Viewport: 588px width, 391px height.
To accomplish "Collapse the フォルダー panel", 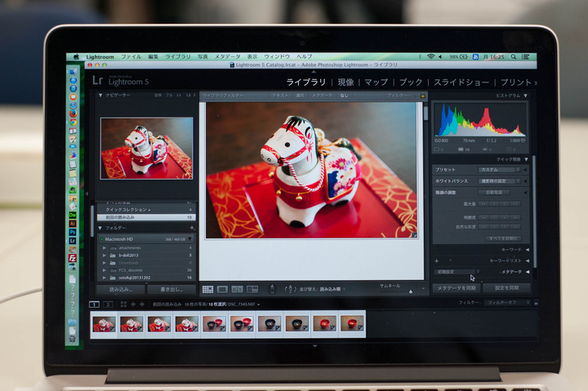I will (x=100, y=228).
